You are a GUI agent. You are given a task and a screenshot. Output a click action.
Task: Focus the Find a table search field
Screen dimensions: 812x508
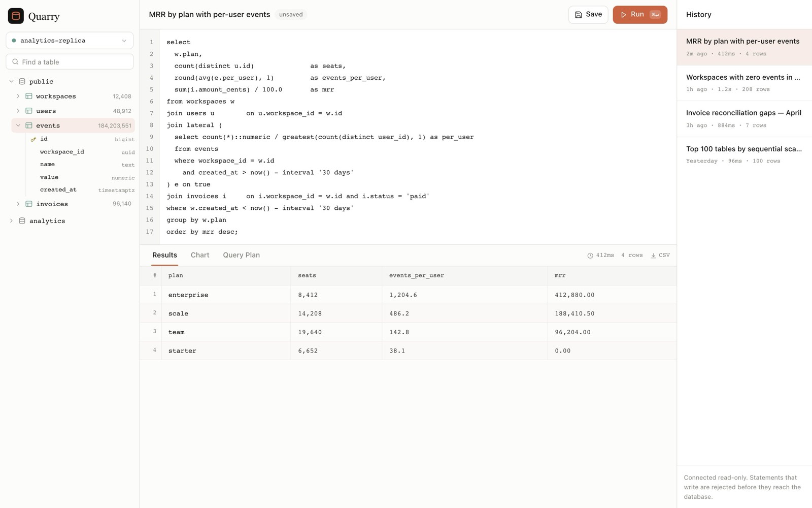[70, 61]
